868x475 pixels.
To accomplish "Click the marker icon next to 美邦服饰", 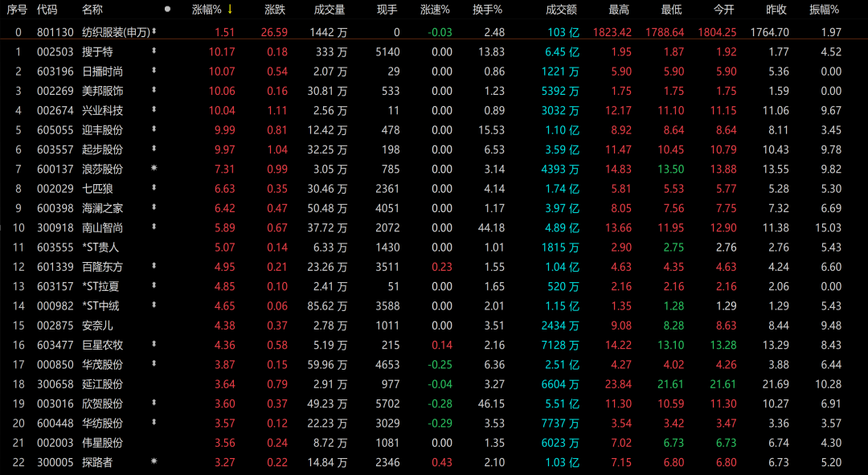I will coord(154,90).
